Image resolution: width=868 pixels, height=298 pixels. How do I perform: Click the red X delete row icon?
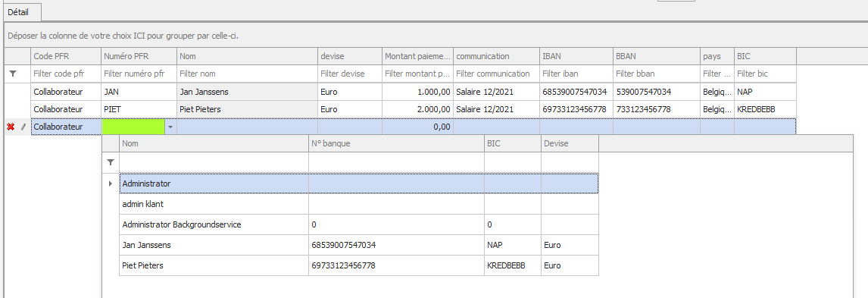point(11,127)
